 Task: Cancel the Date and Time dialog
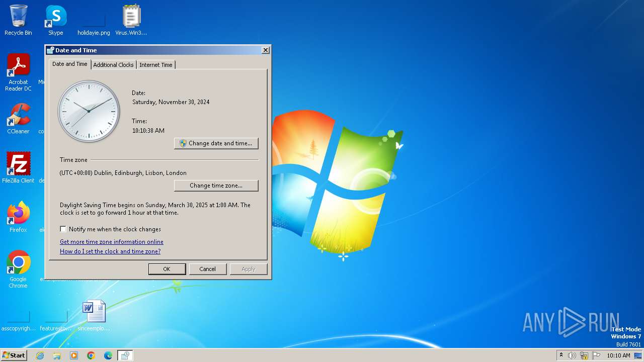208,269
